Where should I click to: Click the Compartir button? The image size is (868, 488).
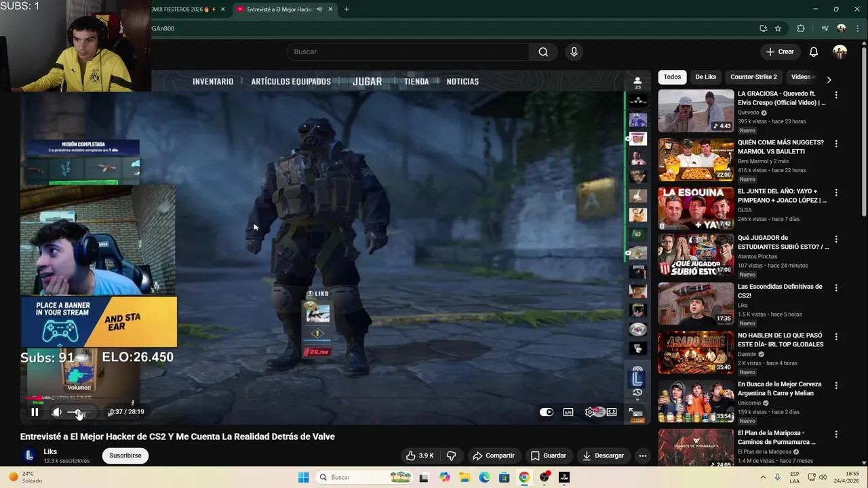tap(494, 456)
